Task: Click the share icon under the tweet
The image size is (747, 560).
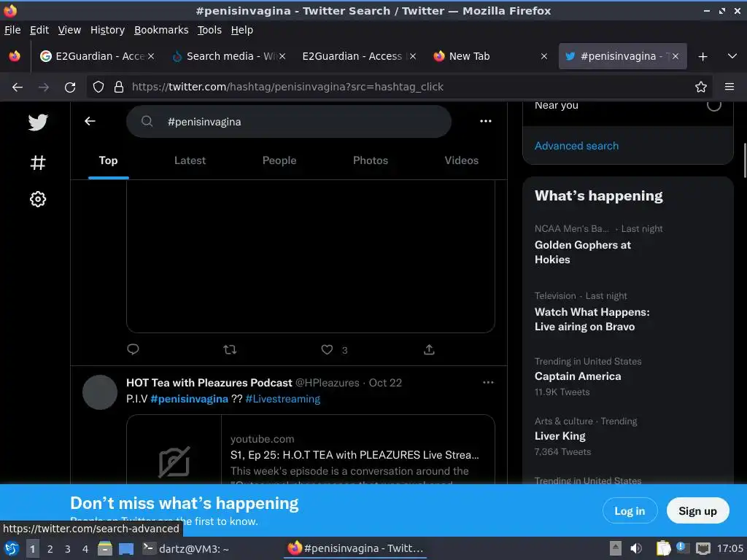Action: click(x=429, y=349)
